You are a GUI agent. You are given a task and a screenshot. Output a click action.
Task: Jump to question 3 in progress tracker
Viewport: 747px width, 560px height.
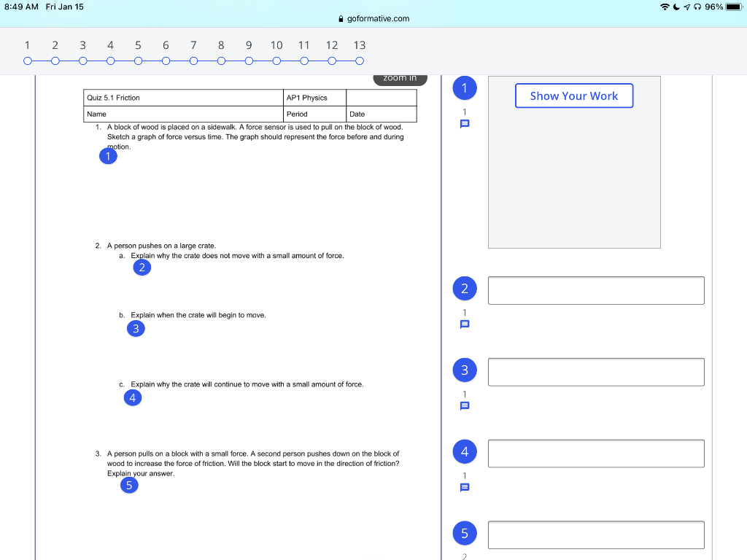pyautogui.click(x=83, y=61)
